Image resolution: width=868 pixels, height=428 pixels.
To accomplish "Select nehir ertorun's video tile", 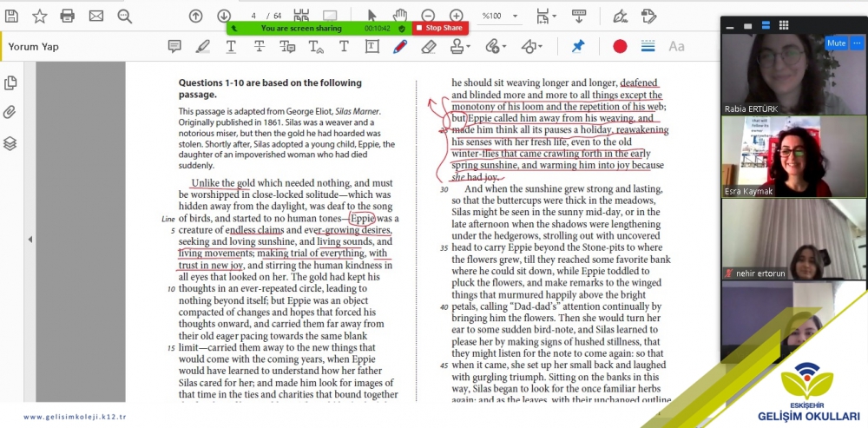I will pos(794,240).
